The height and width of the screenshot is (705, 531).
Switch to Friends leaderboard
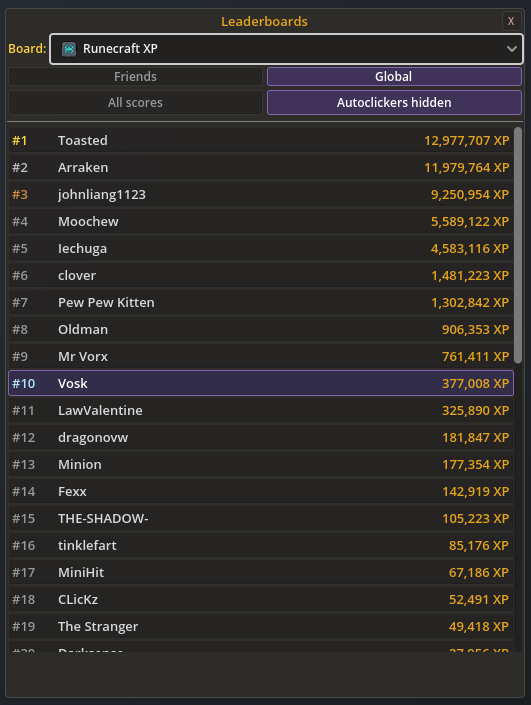click(135, 76)
